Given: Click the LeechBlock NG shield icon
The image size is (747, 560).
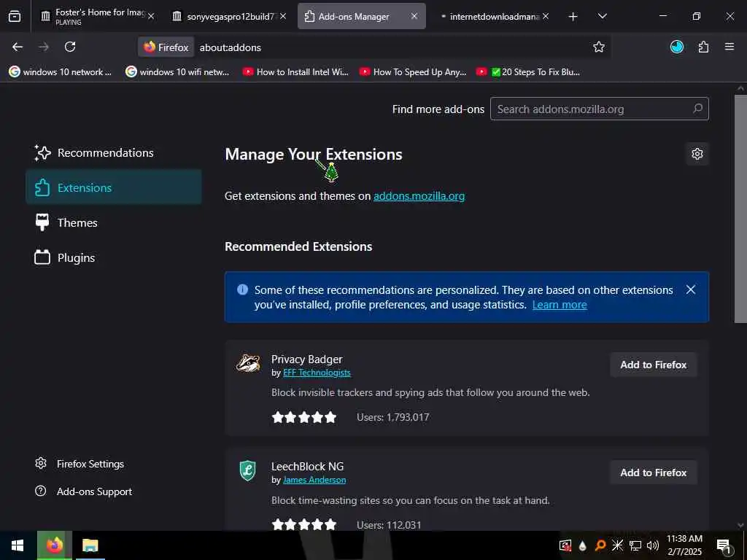Looking at the screenshot, I should [x=248, y=471].
